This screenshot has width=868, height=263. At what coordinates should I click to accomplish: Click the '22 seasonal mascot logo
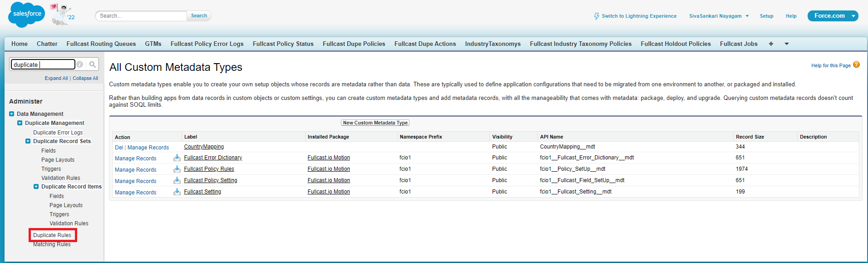point(62,15)
